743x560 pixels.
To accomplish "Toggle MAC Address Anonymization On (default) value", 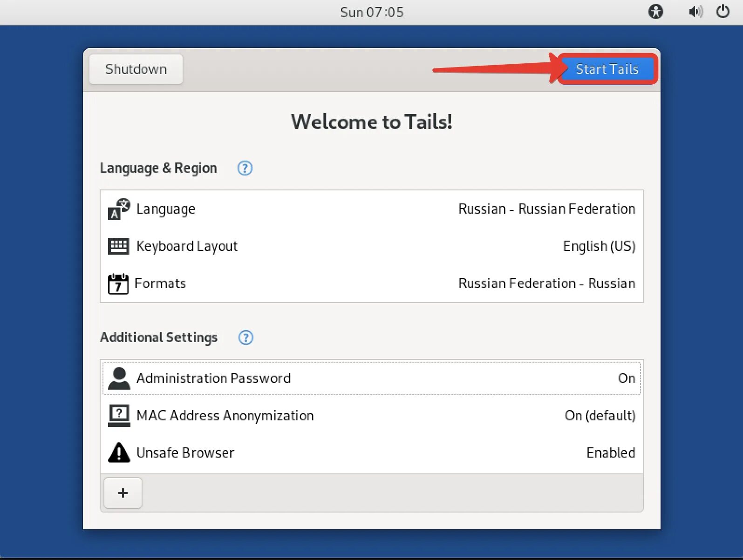I will pyautogui.click(x=600, y=415).
